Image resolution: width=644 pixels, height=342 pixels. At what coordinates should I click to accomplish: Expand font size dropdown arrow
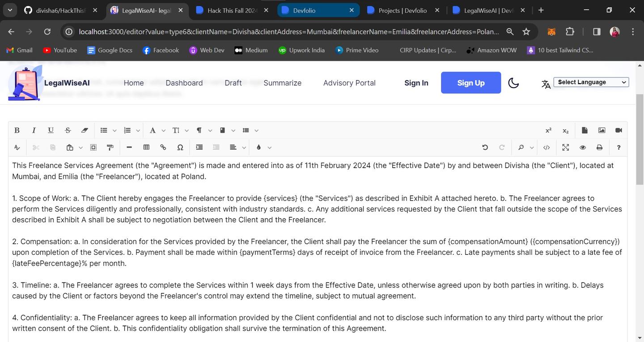click(186, 131)
